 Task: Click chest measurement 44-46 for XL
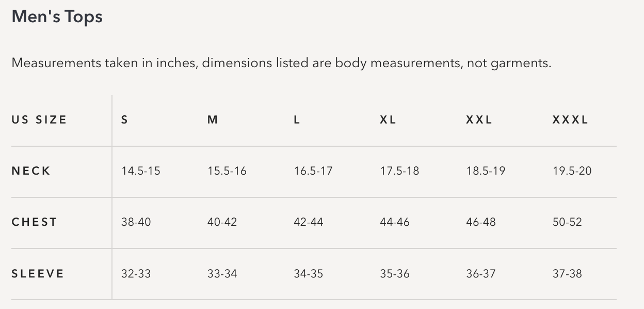coord(395,222)
